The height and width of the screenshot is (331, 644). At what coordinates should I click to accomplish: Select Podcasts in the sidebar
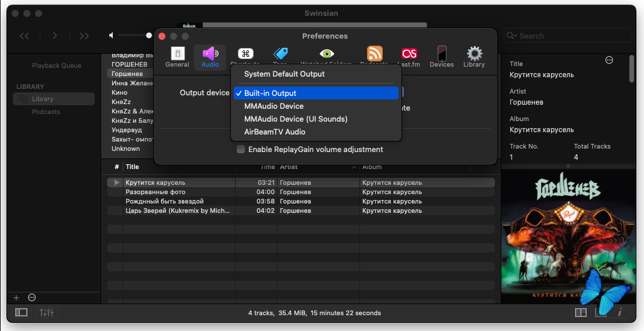click(46, 112)
